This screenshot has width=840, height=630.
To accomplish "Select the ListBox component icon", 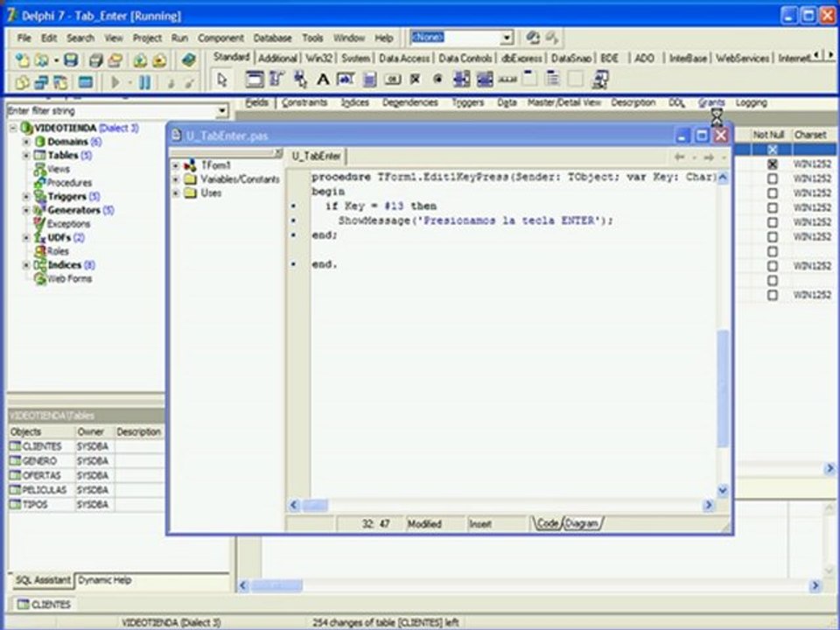I will (x=461, y=80).
